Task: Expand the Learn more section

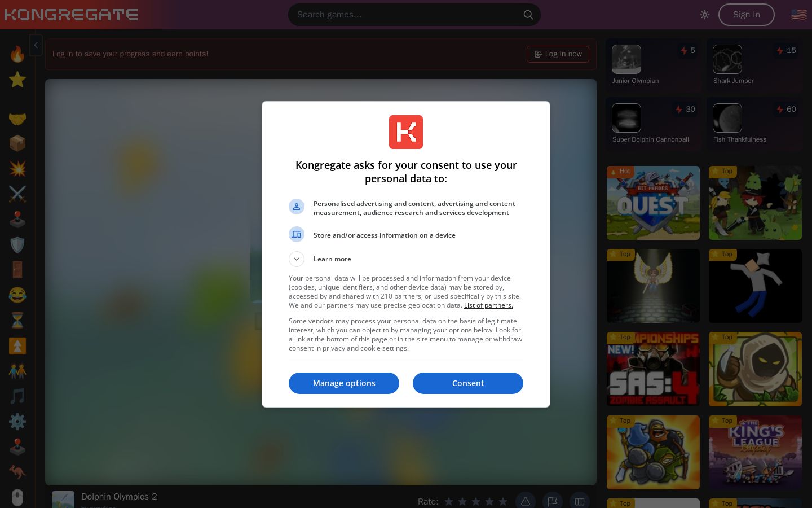Action: [x=297, y=259]
